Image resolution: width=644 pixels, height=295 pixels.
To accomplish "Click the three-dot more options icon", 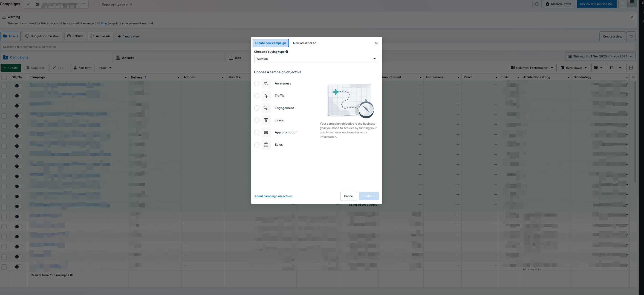I will (x=623, y=4).
